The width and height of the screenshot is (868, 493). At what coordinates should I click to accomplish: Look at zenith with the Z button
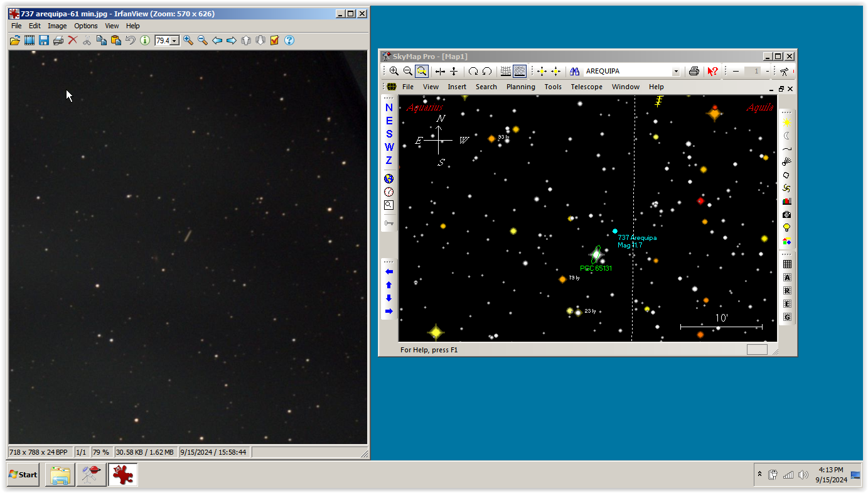pyautogui.click(x=389, y=160)
